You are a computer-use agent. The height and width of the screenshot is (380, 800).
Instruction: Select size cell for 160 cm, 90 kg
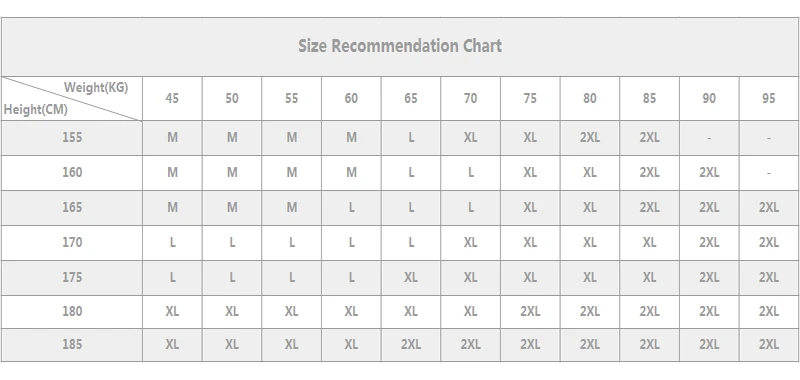709,172
